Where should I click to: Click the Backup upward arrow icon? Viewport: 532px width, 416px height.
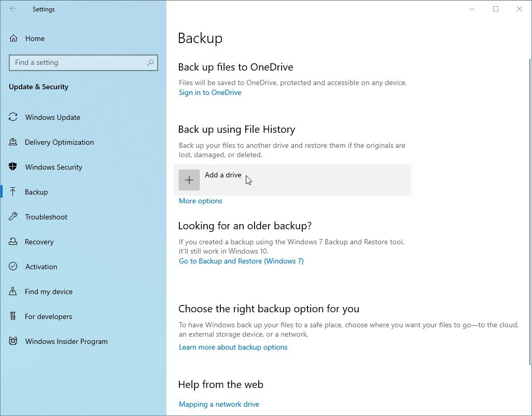click(13, 192)
